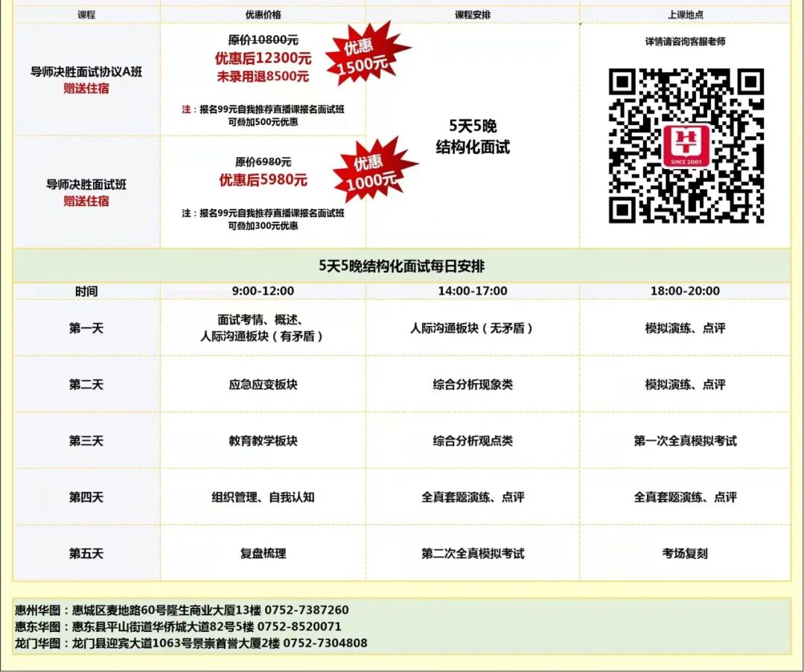Click 第一次全真模拟考试 cell
804x672 pixels.
click(685, 441)
